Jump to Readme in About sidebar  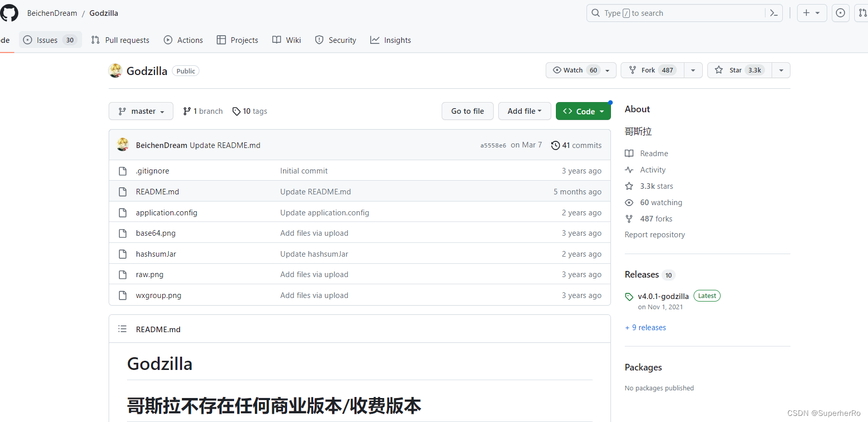(647, 154)
